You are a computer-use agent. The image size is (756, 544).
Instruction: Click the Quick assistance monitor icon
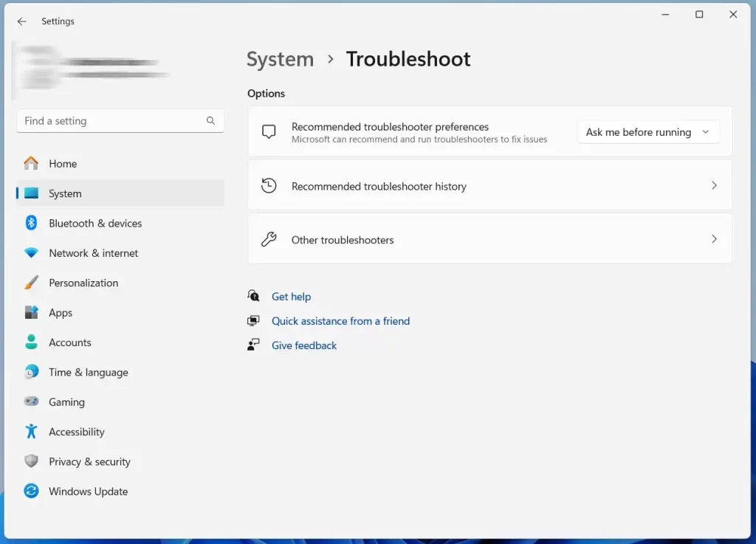(254, 321)
